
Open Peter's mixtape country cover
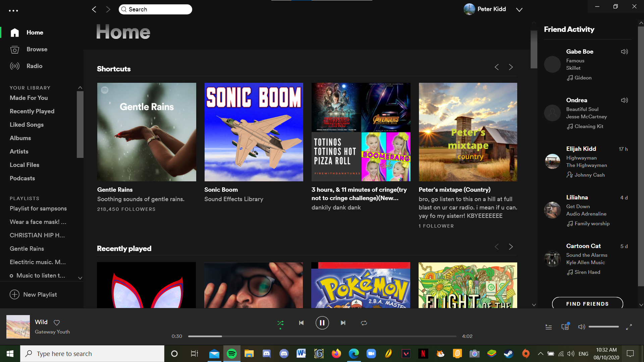[x=468, y=132]
